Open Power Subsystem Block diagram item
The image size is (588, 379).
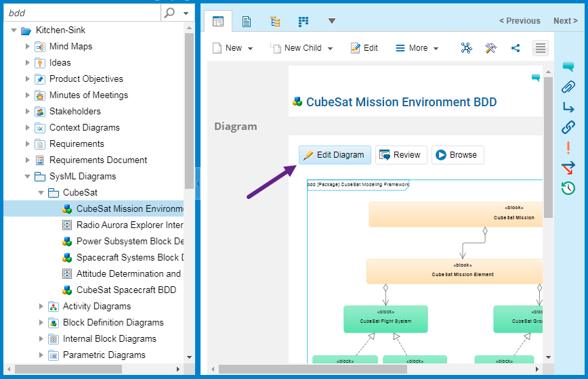[130, 241]
